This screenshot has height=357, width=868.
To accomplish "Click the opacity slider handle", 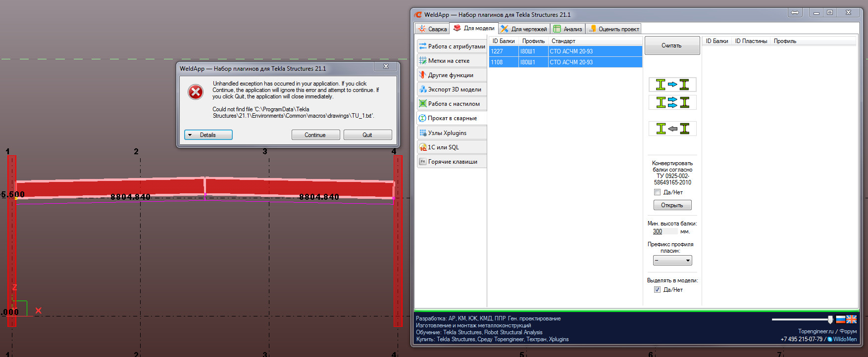I will [830, 319].
